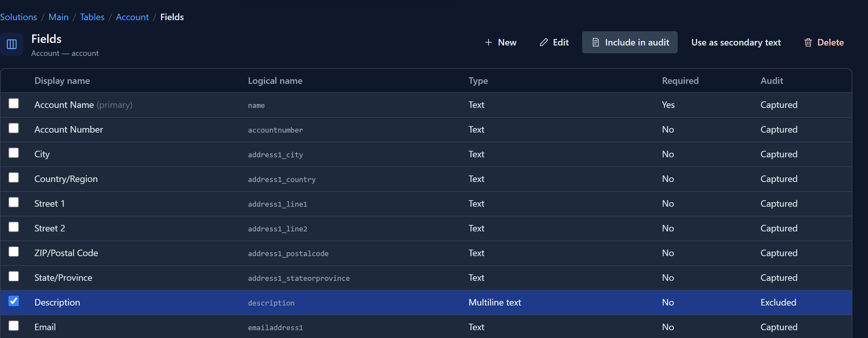Select the Street 1 row checkbox

pos(13,202)
